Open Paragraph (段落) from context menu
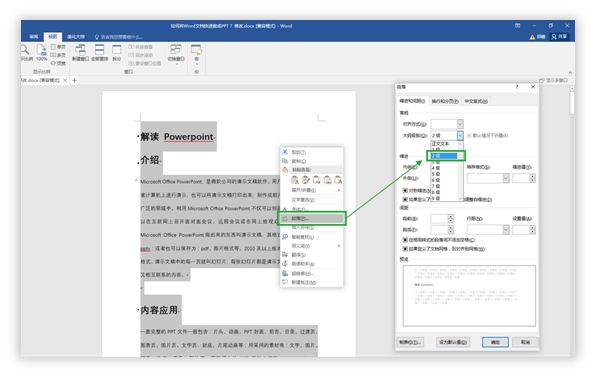This screenshot has height=380, width=596. pos(312,218)
